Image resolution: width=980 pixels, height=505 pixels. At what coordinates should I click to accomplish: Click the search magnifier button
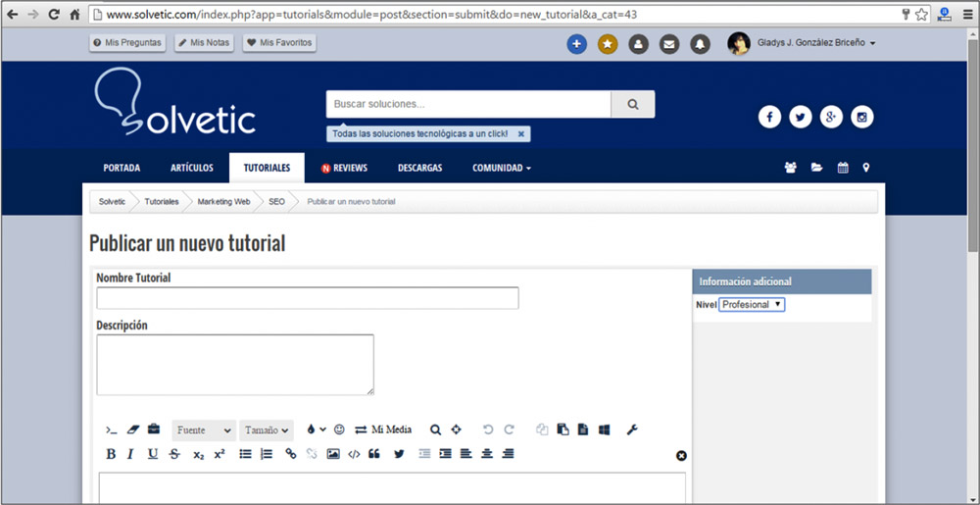point(632,104)
